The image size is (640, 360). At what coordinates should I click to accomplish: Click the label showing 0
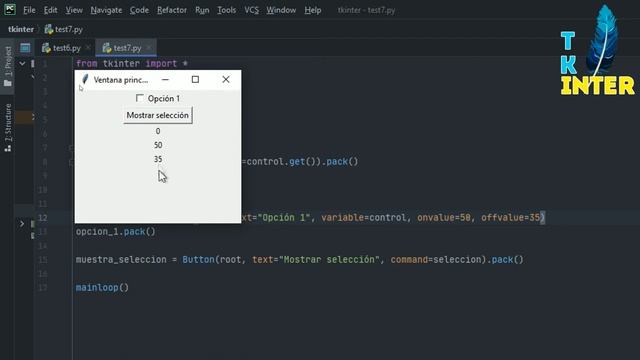pyautogui.click(x=158, y=131)
